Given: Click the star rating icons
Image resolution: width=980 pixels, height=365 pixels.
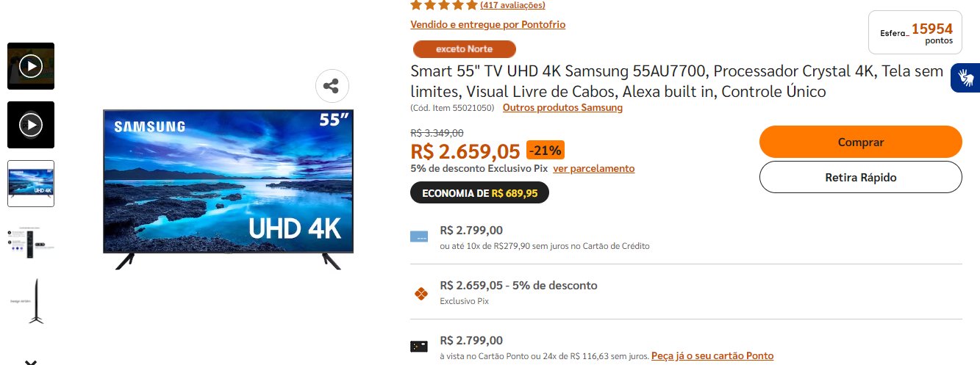Looking at the screenshot, I should tap(443, 4).
